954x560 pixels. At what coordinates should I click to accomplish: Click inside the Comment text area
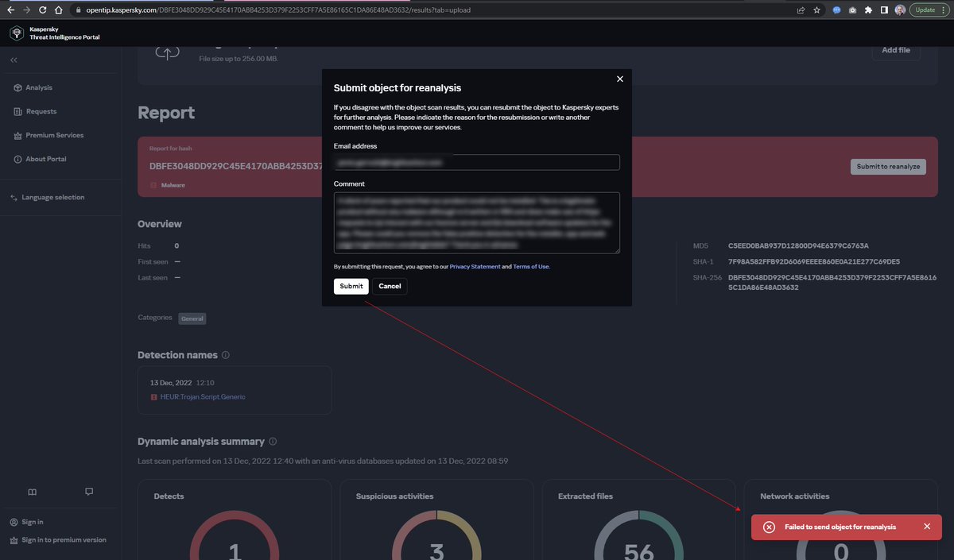click(x=477, y=222)
